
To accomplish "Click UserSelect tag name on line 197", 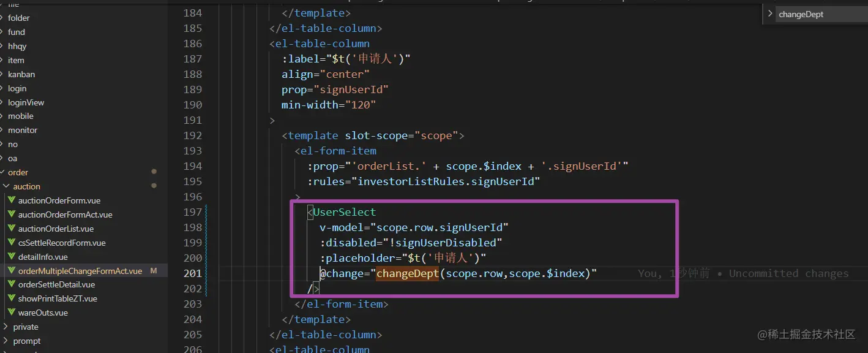I will point(345,212).
